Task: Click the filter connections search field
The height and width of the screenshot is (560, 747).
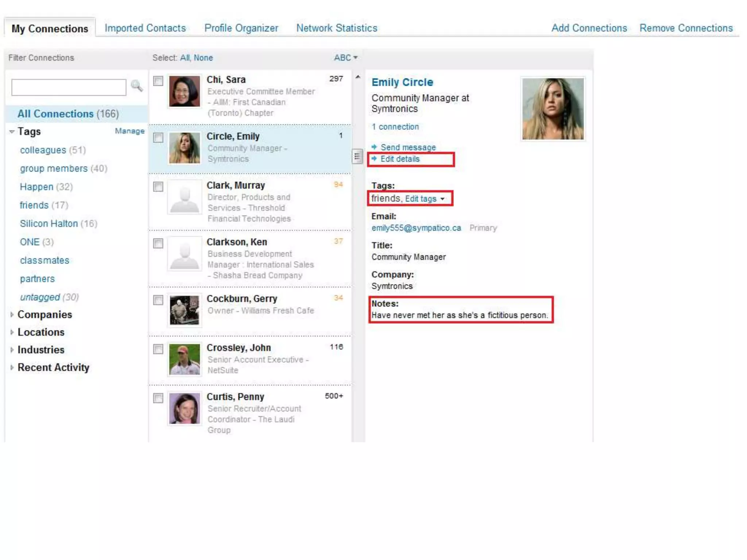Action: (69, 87)
